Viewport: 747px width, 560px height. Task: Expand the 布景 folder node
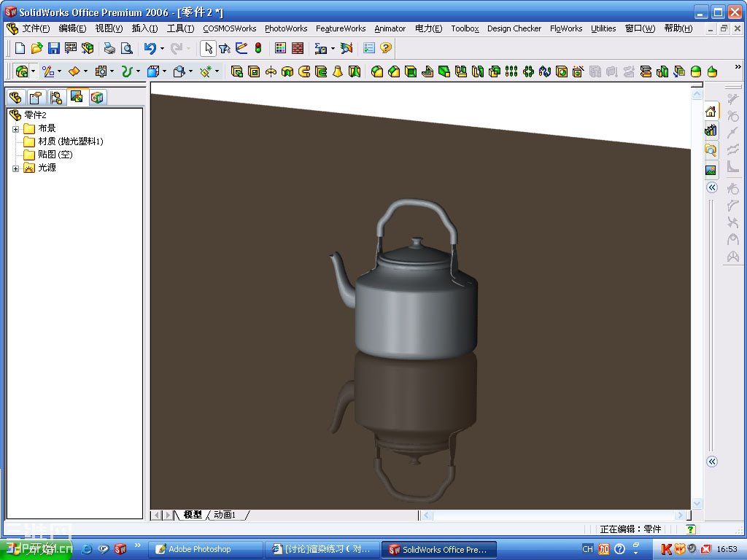click(x=16, y=129)
